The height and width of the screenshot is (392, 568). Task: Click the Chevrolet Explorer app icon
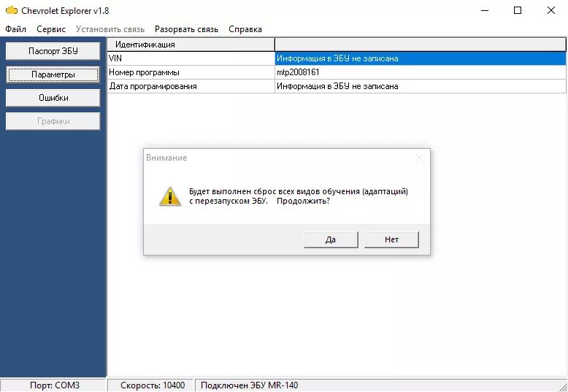(12, 10)
